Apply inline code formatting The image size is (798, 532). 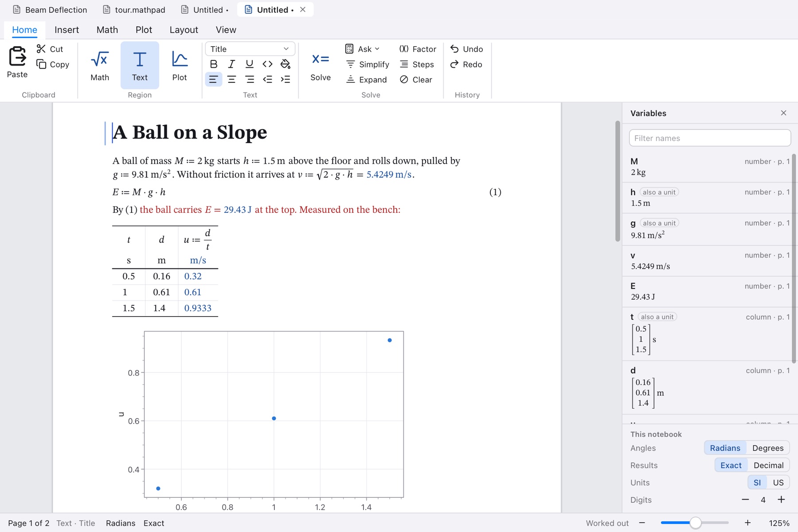coord(267,64)
